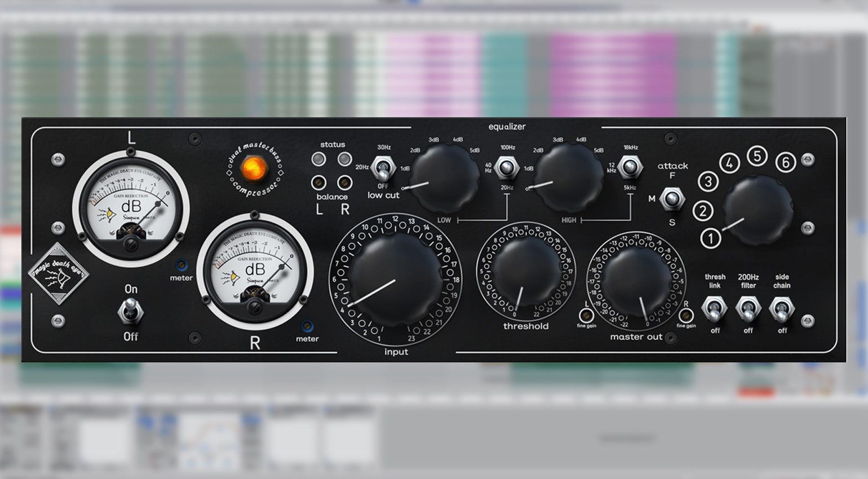
Task: Click the L fine gain trim
Action: 586,314
